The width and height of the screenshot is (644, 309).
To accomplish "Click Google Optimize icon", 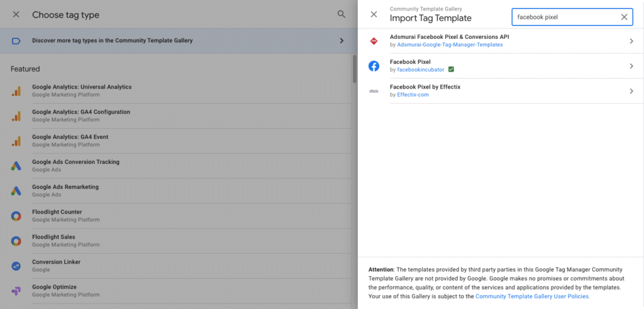I will point(16,291).
